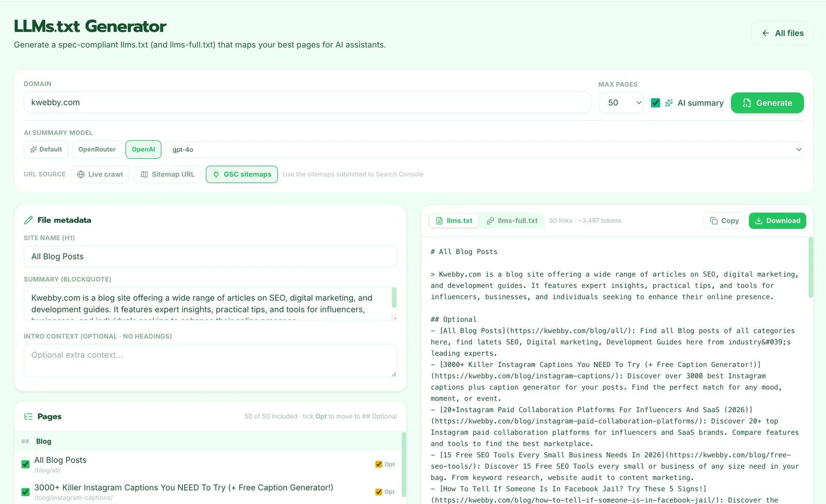Select the Default AI summary model
This screenshot has width=826, height=504.
[46, 150]
